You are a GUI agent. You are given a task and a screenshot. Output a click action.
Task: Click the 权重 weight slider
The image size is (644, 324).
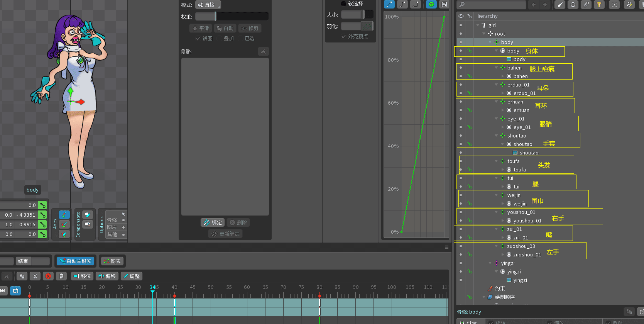232,16
